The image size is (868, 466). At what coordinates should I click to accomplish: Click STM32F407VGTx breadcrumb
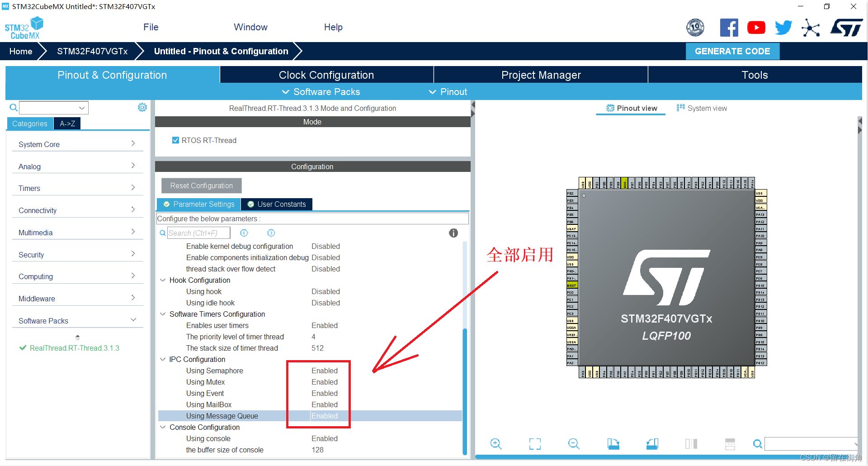92,51
